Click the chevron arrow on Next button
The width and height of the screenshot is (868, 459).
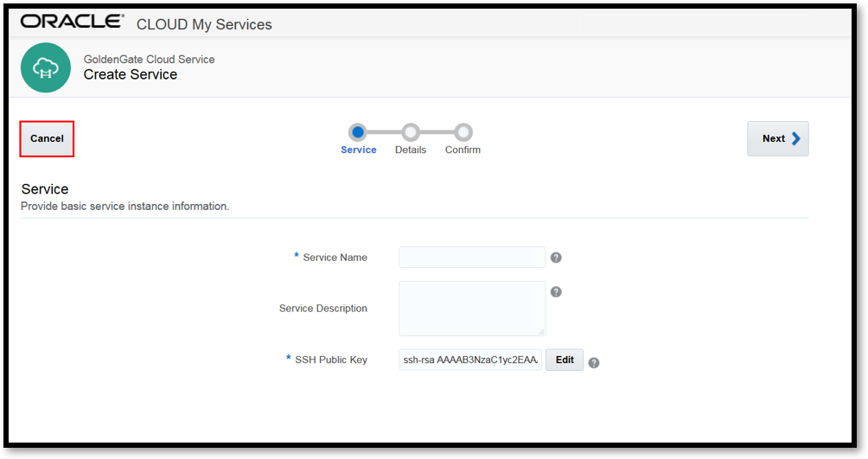pos(795,138)
